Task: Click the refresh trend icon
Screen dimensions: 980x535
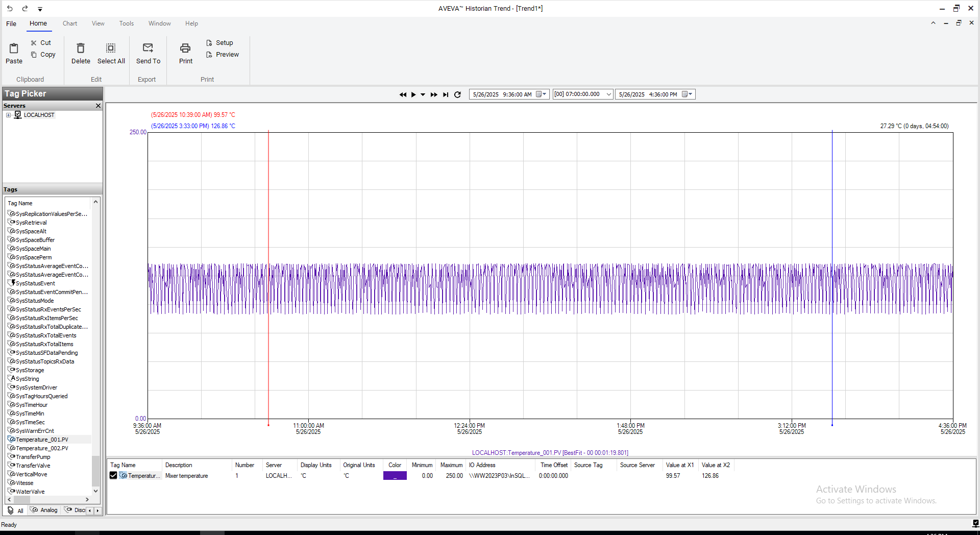Action: pos(457,94)
